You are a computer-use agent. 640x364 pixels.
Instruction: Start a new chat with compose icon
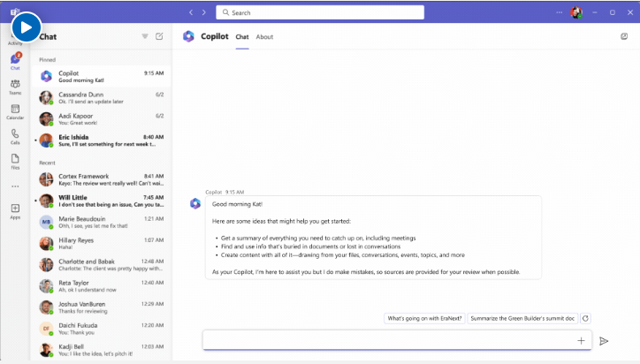point(159,36)
